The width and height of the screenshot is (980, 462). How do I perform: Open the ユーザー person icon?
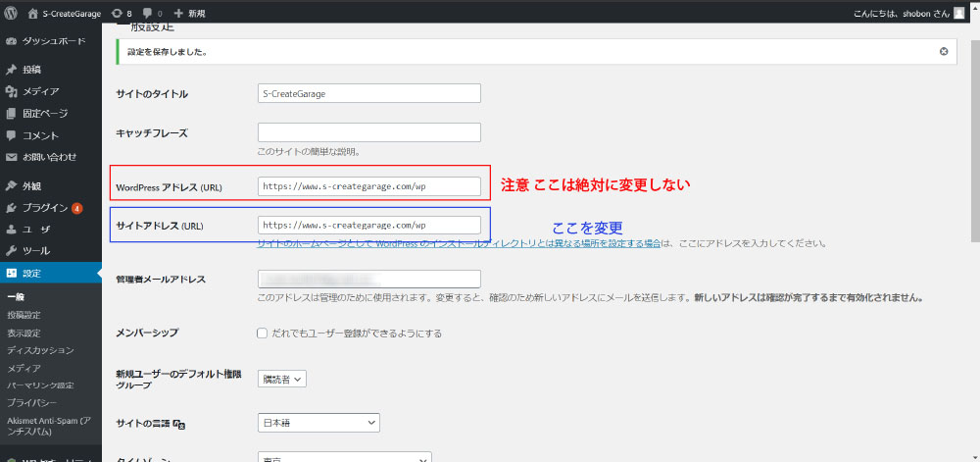click(11, 230)
